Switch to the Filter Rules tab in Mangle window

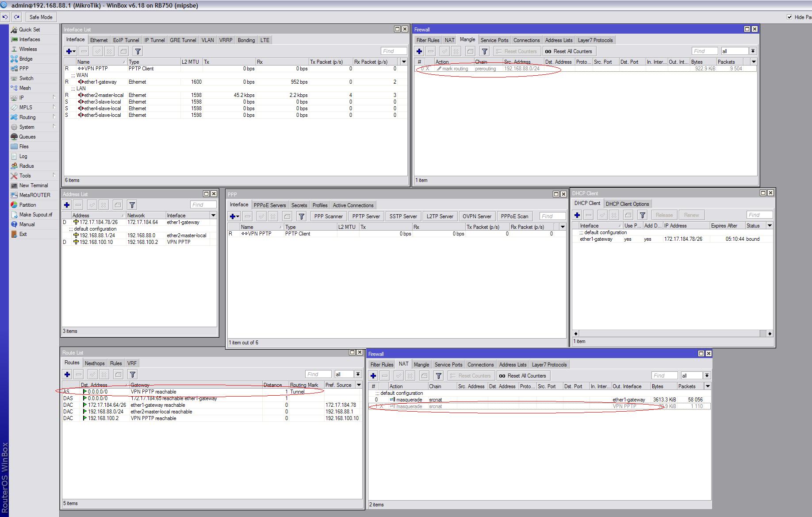(x=428, y=40)
